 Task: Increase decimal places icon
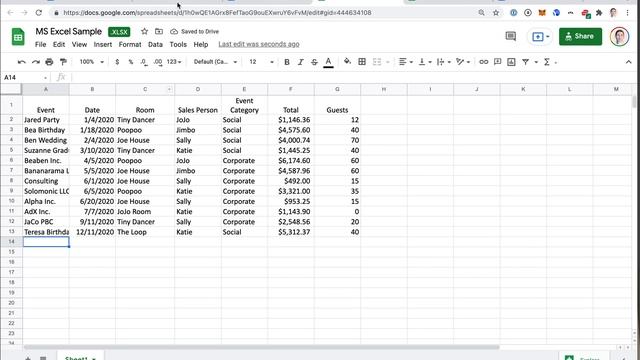click(x=158, y=62)
